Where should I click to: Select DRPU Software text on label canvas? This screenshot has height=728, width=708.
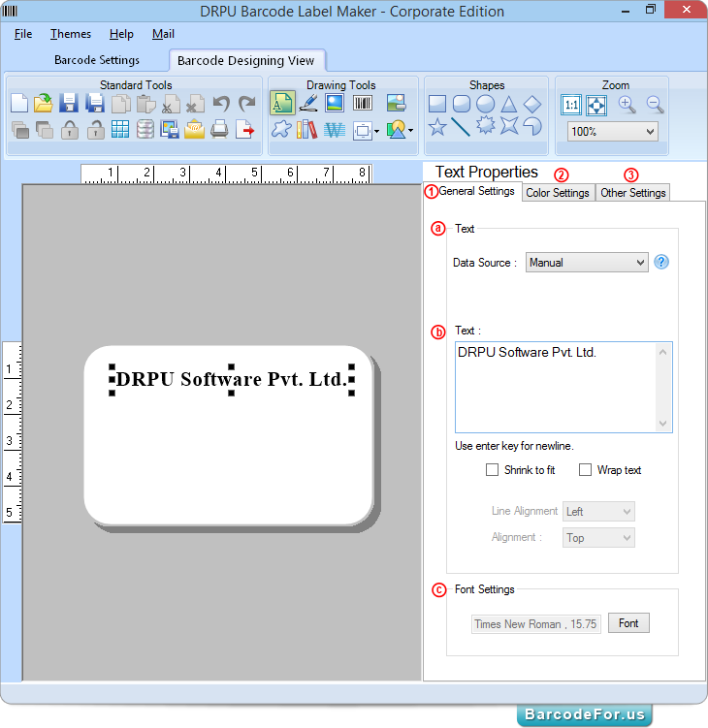232,379
